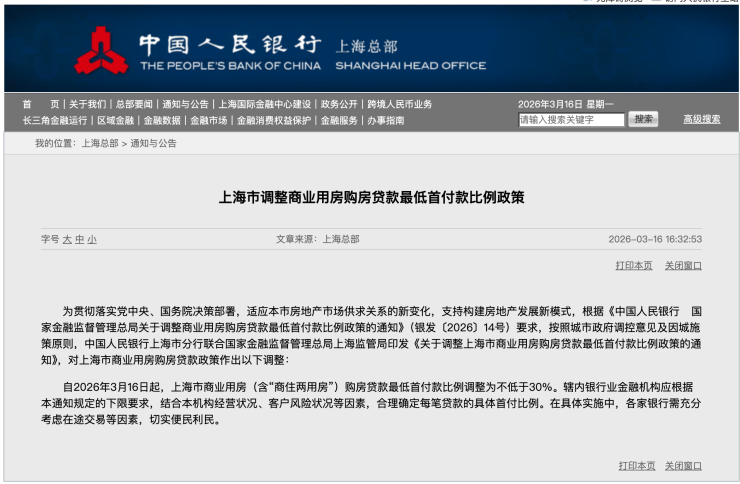Open 上海国际金融中心建设 navigation item
740x484 pixels.
[265, 104]
